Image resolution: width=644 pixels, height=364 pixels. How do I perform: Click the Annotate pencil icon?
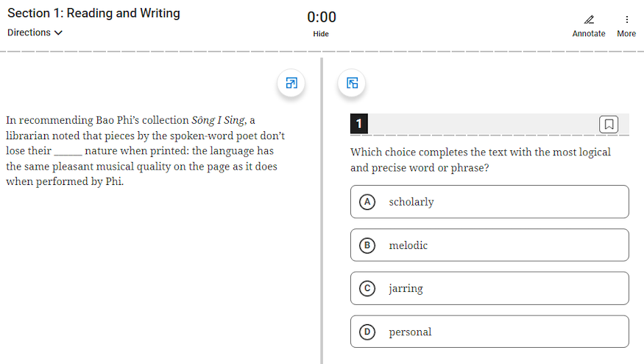[589, 20]
